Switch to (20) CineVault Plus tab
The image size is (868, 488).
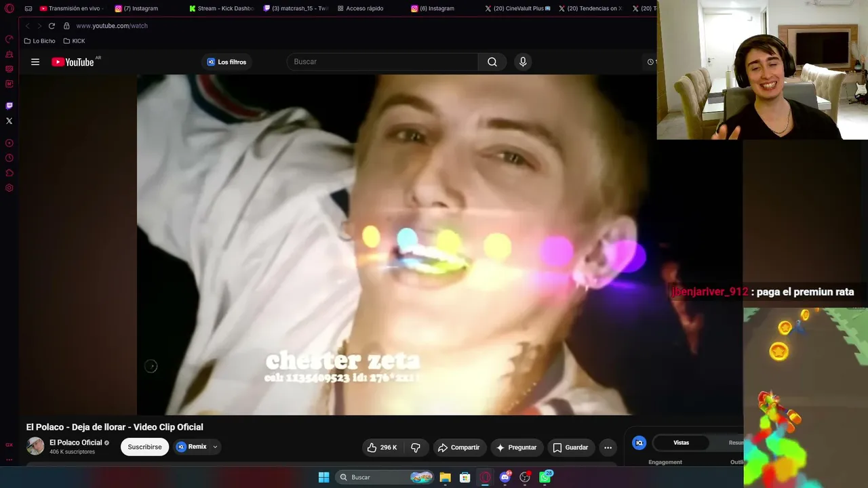[518, 9]
